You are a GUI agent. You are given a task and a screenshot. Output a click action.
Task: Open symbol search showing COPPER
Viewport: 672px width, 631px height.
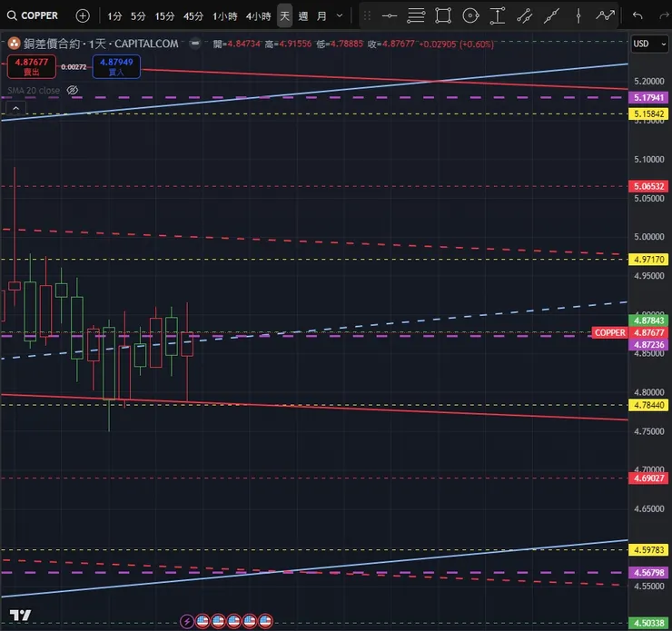coord(33,15)
